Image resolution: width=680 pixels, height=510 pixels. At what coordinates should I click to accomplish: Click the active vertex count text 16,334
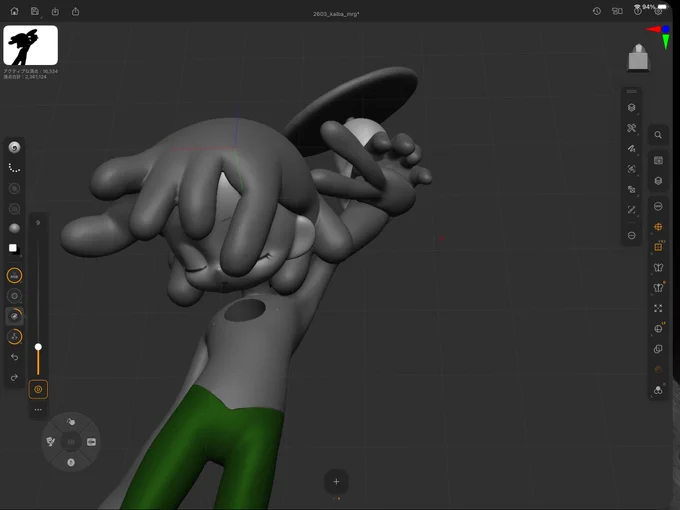[30, 71]
